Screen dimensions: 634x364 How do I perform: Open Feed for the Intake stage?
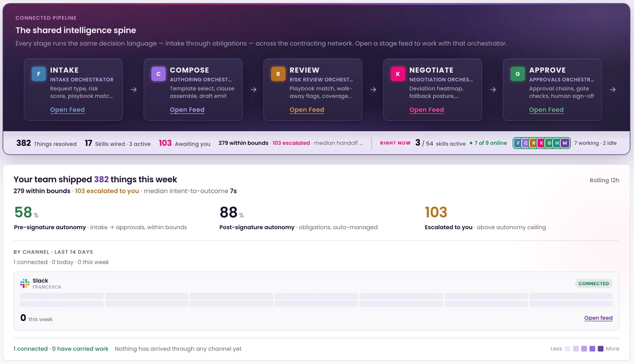pyautogui.click(x=67, y=110)
